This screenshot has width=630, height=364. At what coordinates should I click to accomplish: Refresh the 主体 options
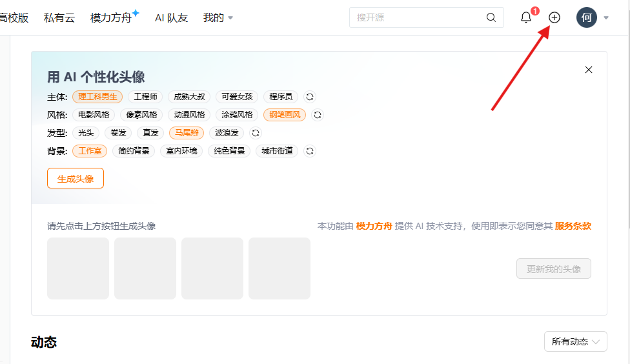pyautogui.click(x=310, y=97)
